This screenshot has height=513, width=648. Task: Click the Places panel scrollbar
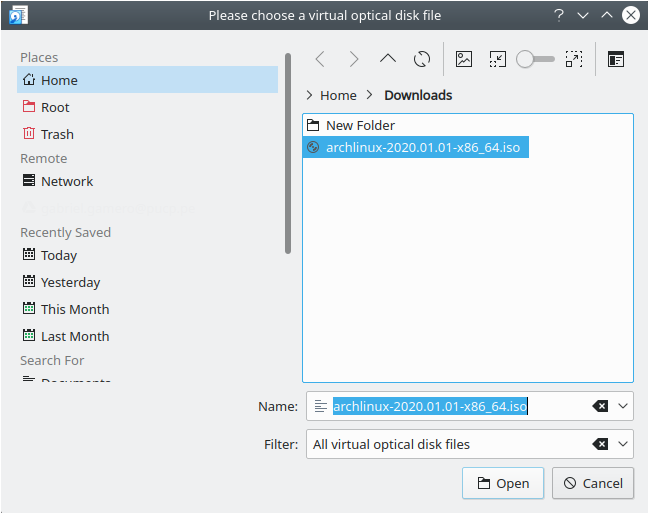(288, 153)
